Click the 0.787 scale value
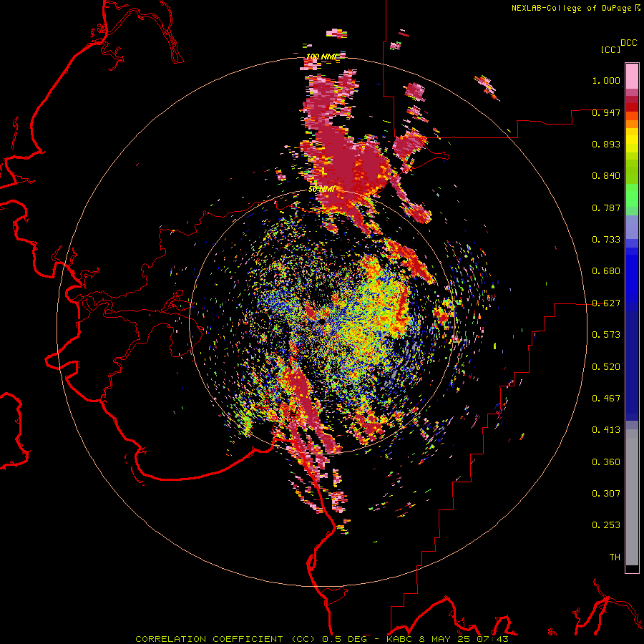The image size is (644, 644). click(x=606, y=208)
